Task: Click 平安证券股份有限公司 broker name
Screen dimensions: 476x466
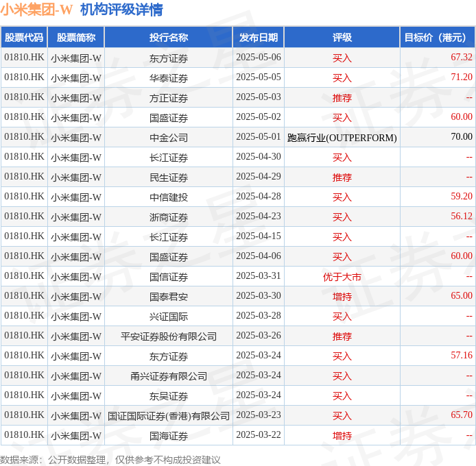Action: (169, 336)
